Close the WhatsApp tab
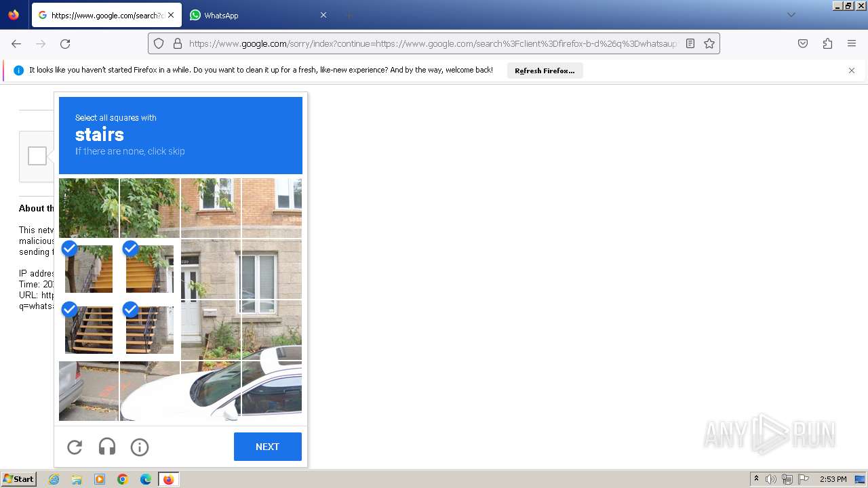Viewport: 868px width, 488px height. click(x=323, y=15)
